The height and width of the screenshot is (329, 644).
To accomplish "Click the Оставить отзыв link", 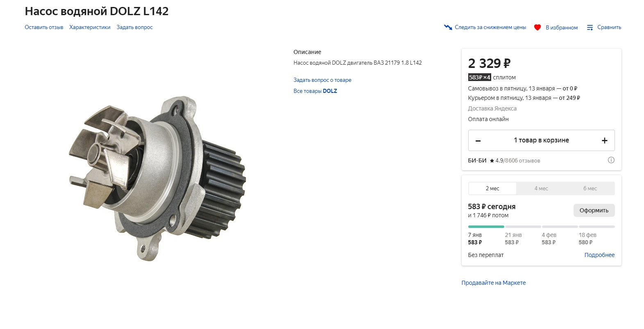I will 44,27.
